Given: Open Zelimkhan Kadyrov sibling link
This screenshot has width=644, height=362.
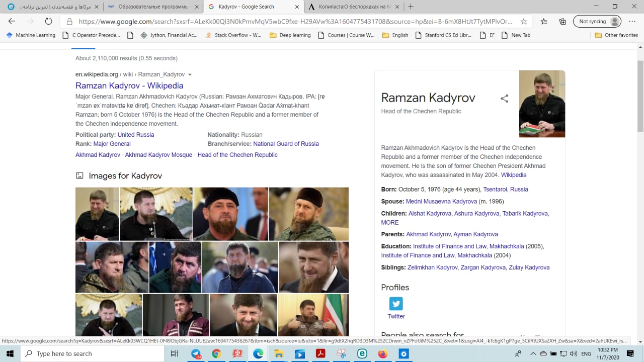Looking at the screenshot, I should tap(433, 267).
